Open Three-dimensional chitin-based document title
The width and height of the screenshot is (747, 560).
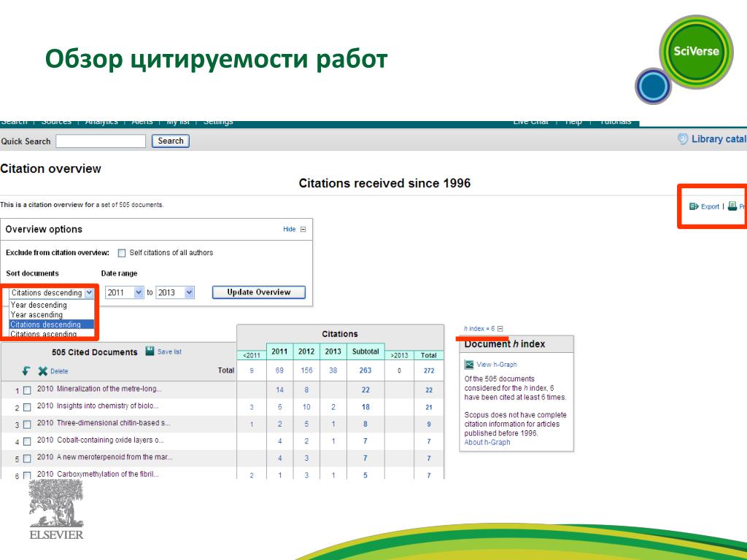113,423
